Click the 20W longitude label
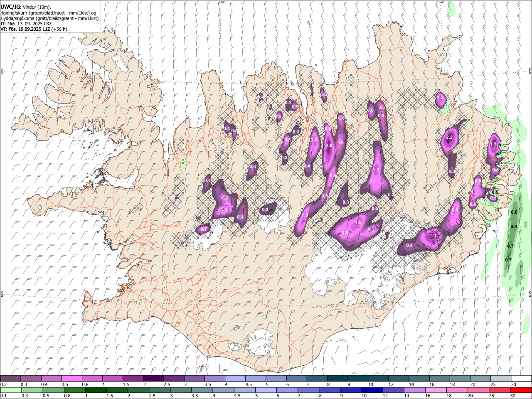The image size is (532, 399). tap(221, 2)
